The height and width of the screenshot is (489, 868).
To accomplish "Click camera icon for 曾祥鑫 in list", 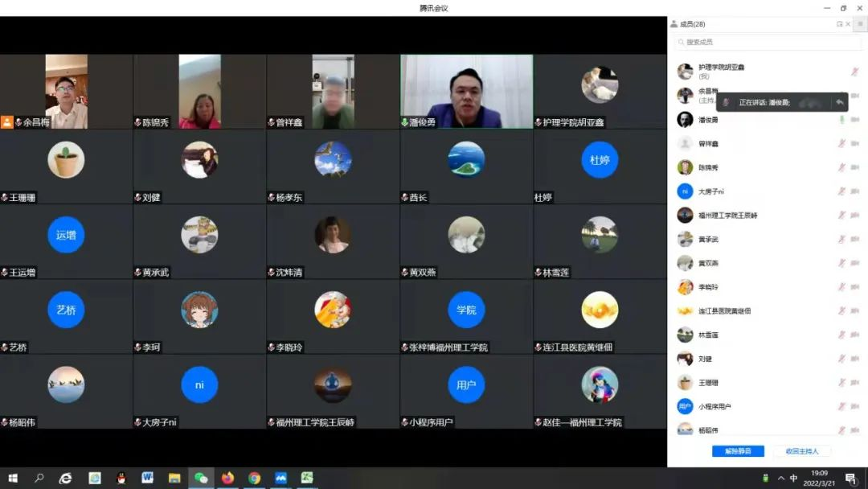I will click(854, 143).
